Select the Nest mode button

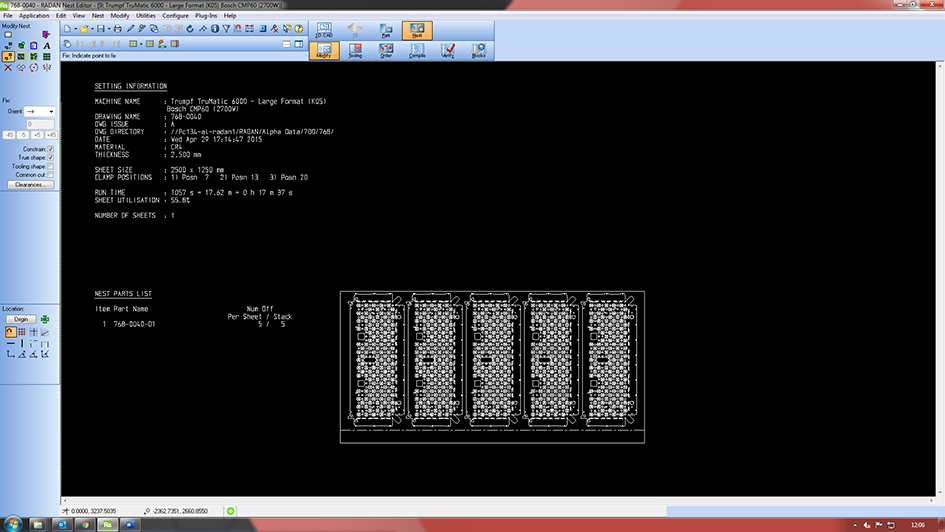[x=417, y=30]
